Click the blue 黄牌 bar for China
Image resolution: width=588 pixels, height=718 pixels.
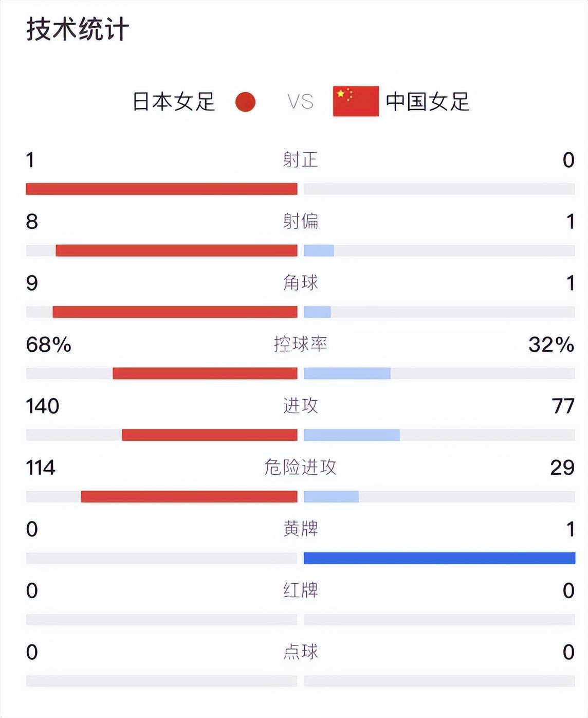pos(439,558)
